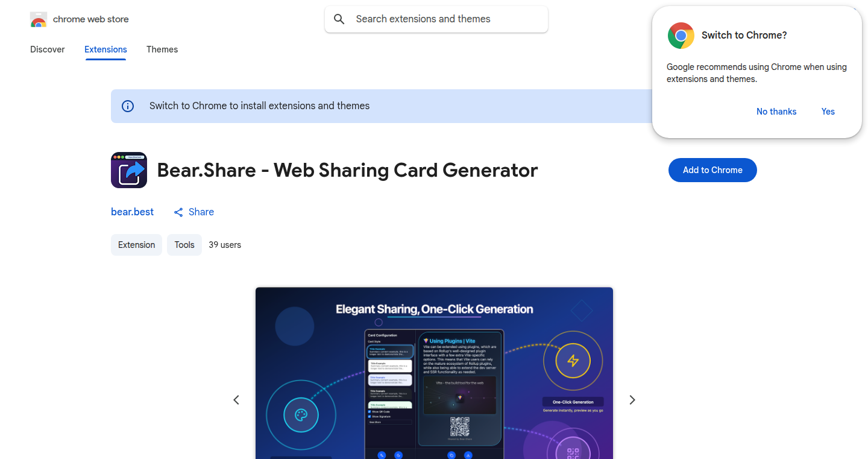
Task: Click the Switch to Chrome? popup heading
Action: [x=744, y=36]
